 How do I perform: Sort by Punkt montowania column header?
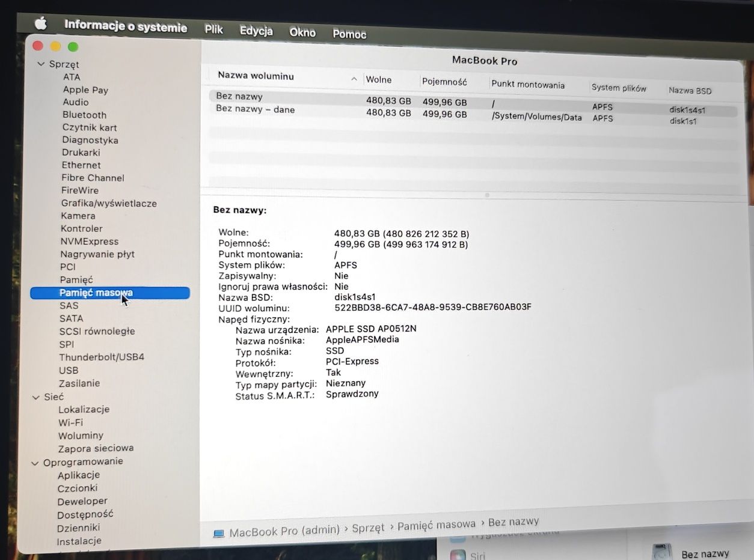pyautogui.click(x=528, y=85)
